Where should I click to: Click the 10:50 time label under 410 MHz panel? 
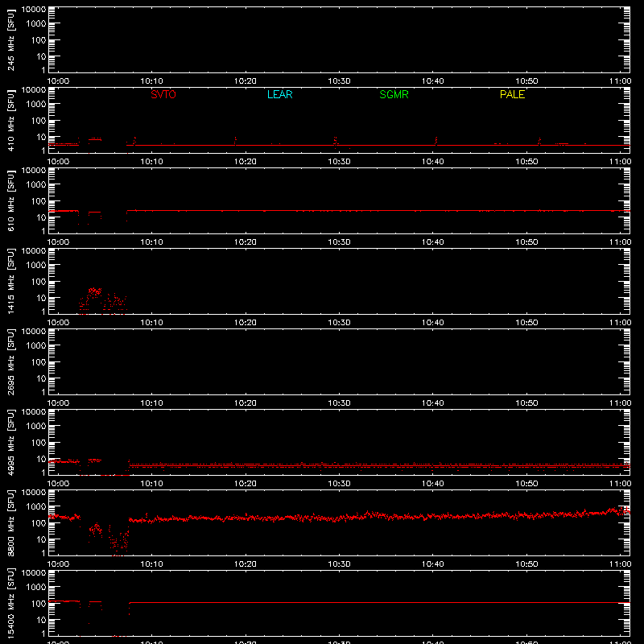[x=526, y=162]
